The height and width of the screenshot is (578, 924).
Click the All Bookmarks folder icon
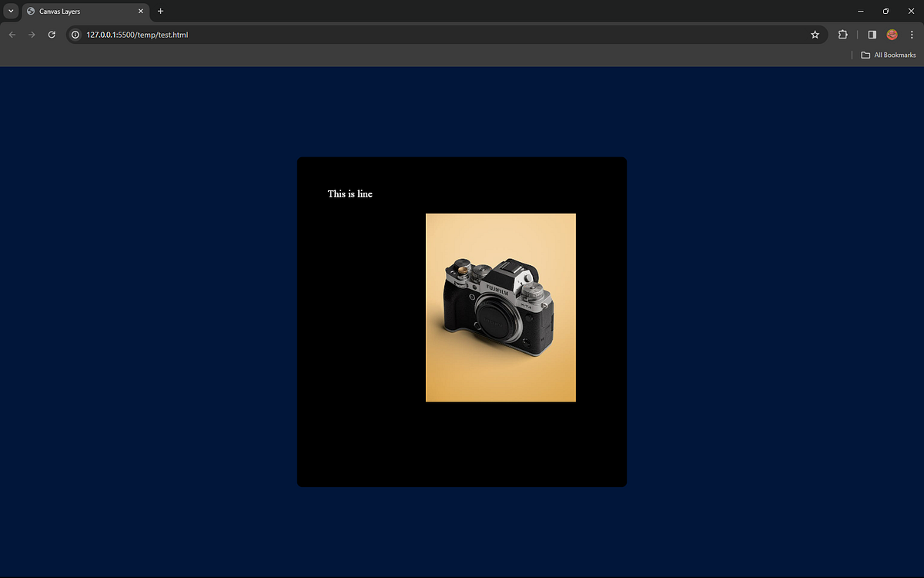[865, 55]
